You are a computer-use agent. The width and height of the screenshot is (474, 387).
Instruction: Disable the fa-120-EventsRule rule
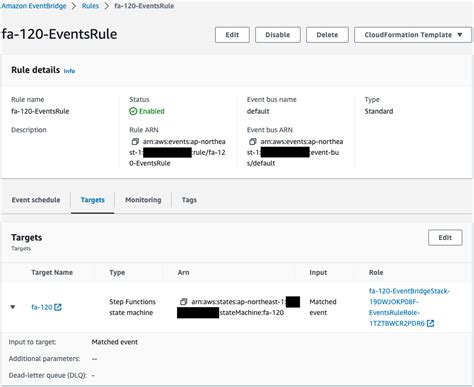coord(278,35)
